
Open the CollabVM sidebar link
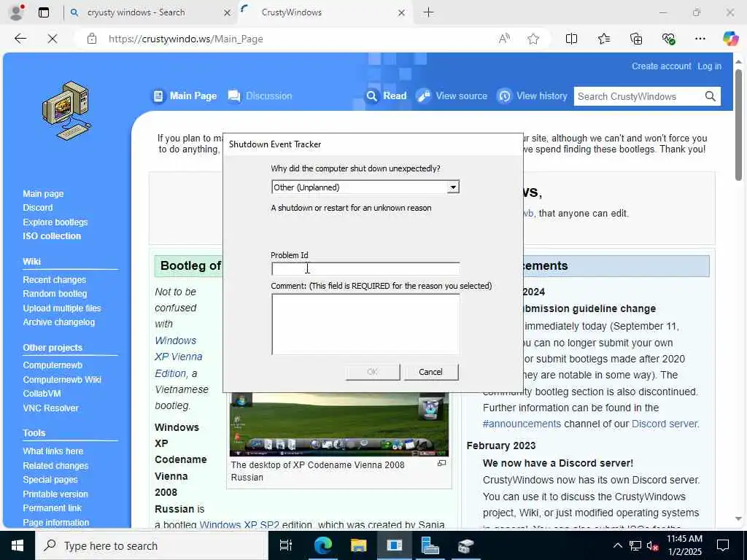(42, 393)
